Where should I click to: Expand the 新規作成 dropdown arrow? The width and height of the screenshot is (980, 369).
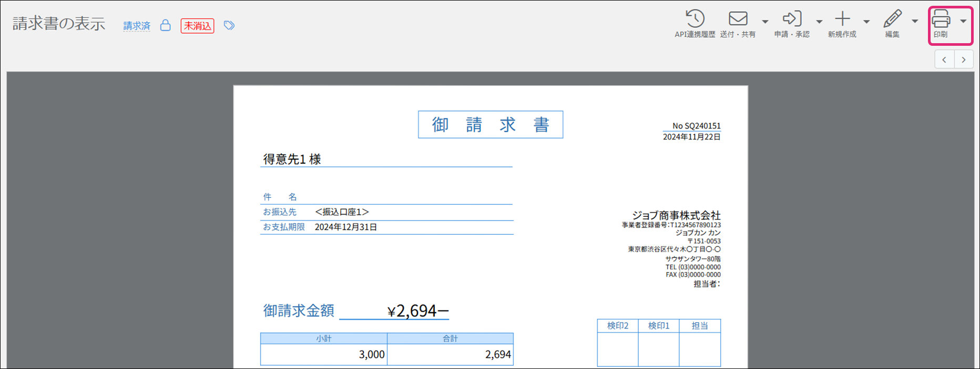866,22
